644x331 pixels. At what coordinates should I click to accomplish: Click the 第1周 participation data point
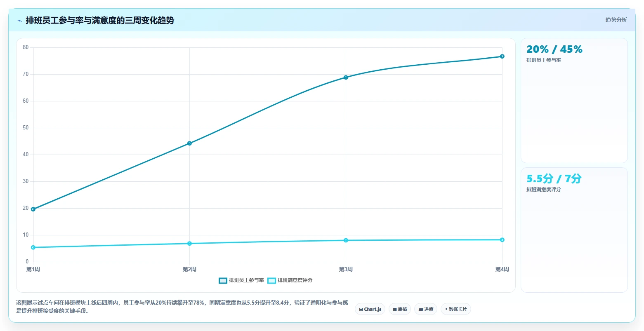coord(33,209)
